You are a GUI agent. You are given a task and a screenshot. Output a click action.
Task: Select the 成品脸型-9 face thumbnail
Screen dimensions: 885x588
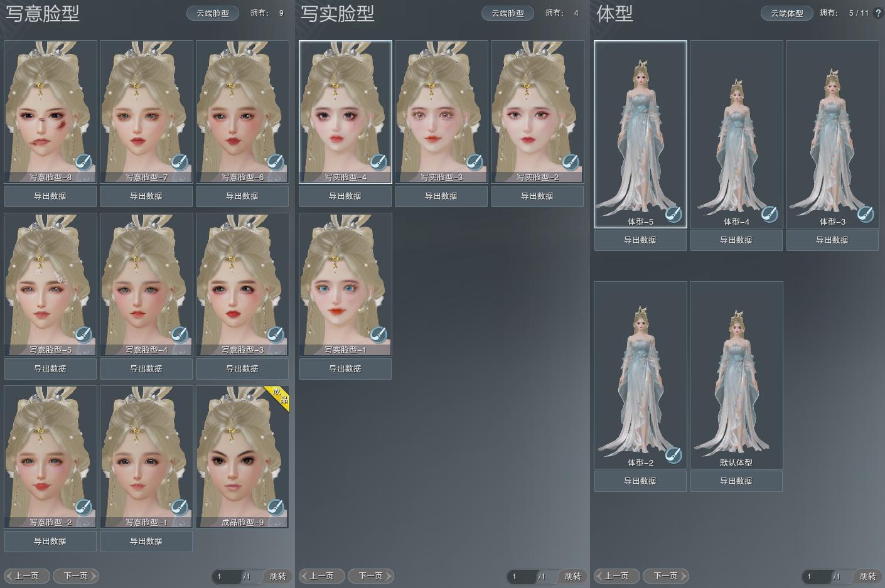pos(243,457)
